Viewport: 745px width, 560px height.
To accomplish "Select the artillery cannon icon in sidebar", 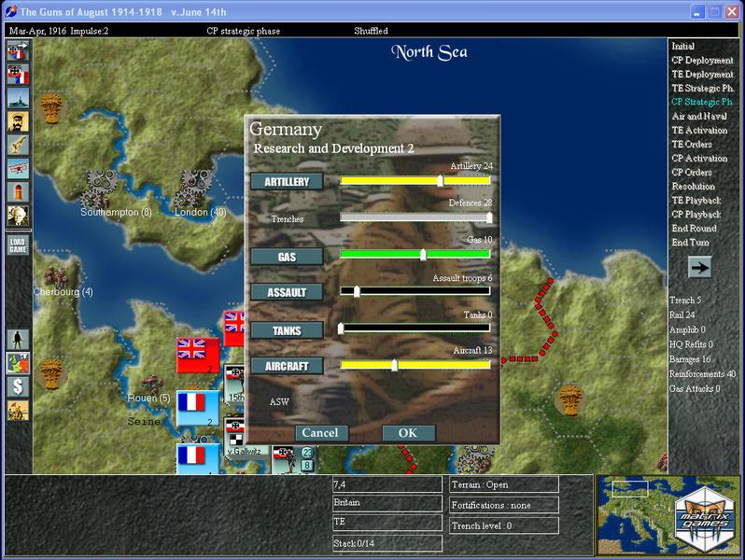I will tap(18, 145).
